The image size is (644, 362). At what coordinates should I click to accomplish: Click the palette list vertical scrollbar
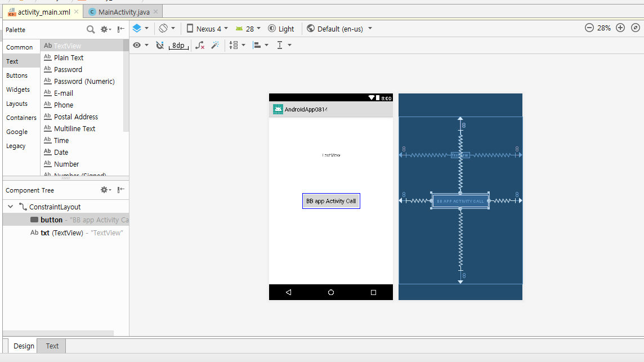click(x=126, y=86)
